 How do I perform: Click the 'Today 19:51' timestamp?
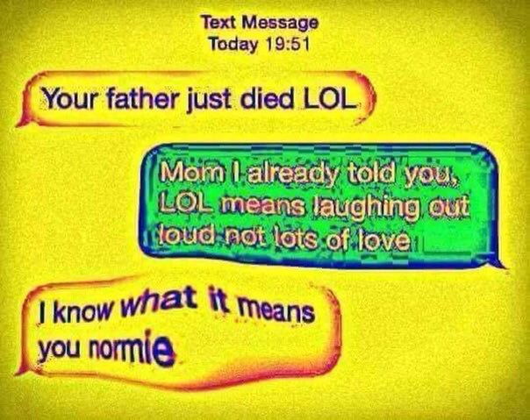point(259,44)
